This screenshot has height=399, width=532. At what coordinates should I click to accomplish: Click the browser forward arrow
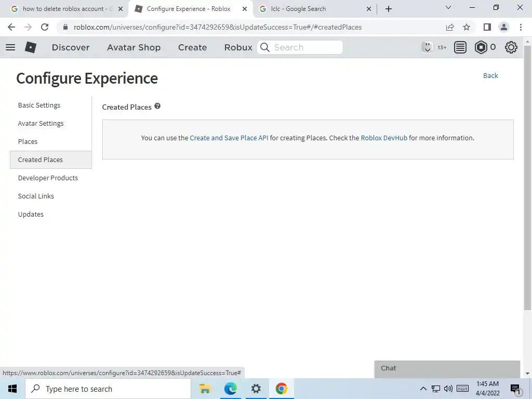pyautogui.click(x=28, y=27)
